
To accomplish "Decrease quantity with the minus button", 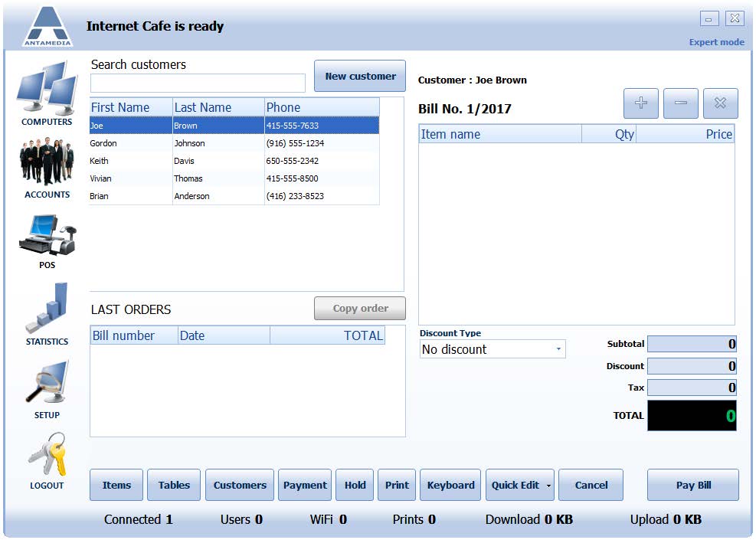I will 681,103.
